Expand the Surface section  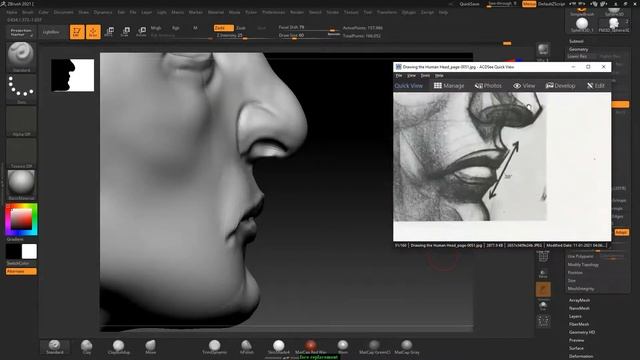coord(576,348)
